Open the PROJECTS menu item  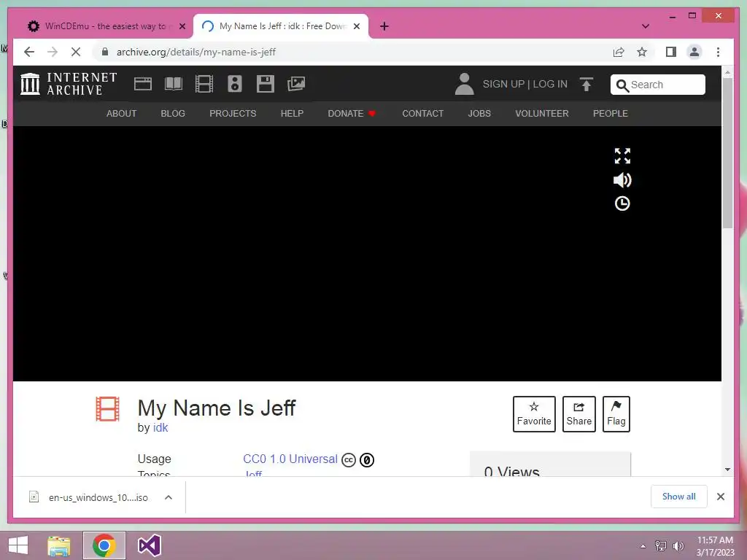(233, 113)
